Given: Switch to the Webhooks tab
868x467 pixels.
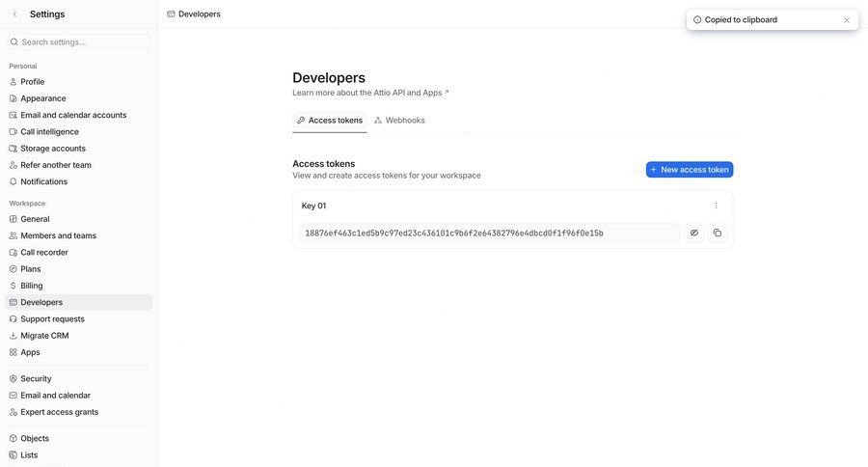Looking at the screenshot, I should click(399, 121).
